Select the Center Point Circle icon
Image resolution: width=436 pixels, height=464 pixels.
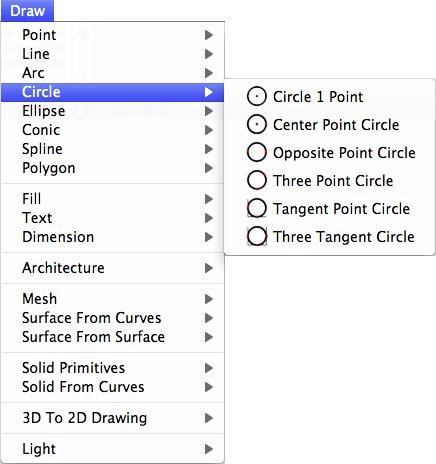(257, 124)
